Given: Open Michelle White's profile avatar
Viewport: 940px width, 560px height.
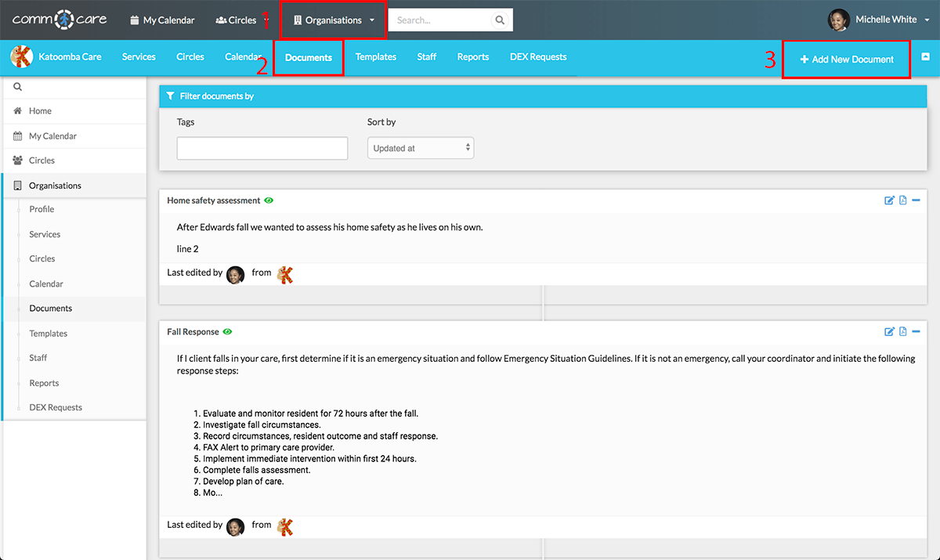Looking at the screenshot, I should click(839, 20).
